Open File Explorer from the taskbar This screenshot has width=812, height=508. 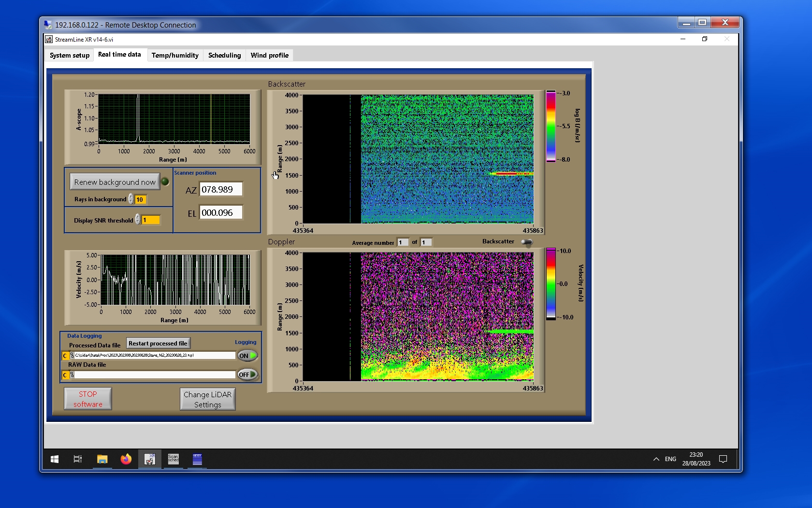point(102,459)
